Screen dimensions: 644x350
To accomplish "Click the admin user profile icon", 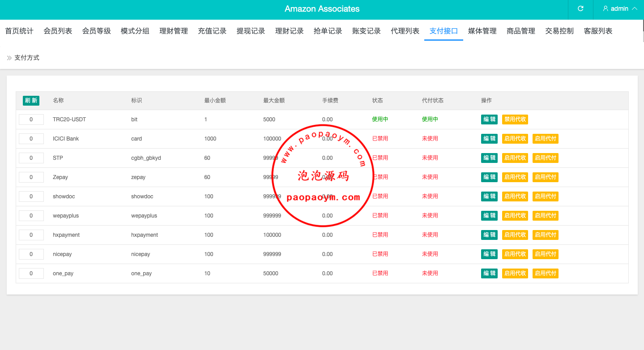I will coord(606,9).
